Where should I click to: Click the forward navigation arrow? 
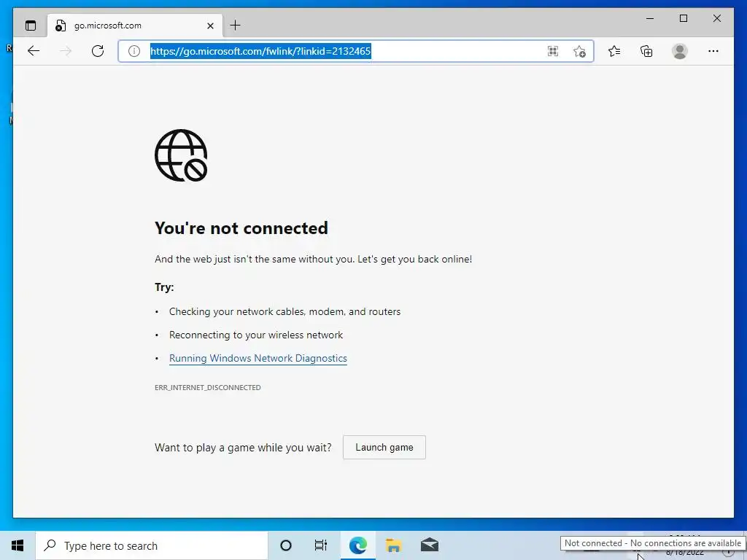point(66,51)
